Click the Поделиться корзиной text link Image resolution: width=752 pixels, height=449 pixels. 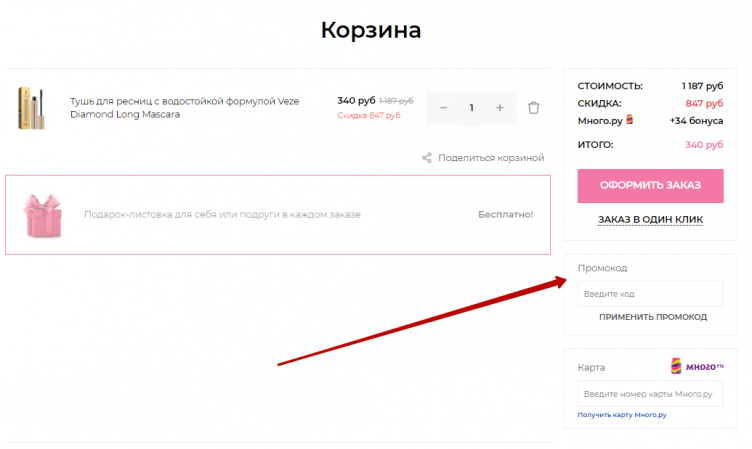click(x=490, y=158)
